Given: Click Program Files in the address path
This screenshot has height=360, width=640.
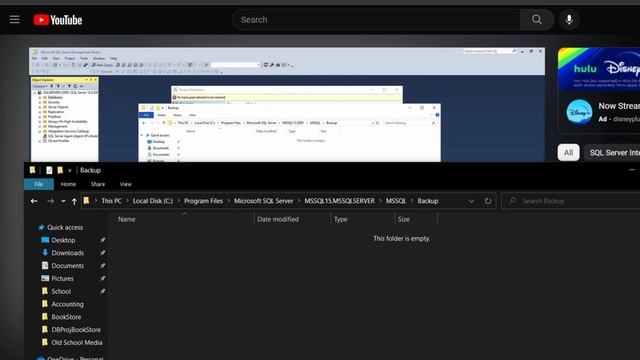Looking at the screenshot, I should [x=203, y=201].
